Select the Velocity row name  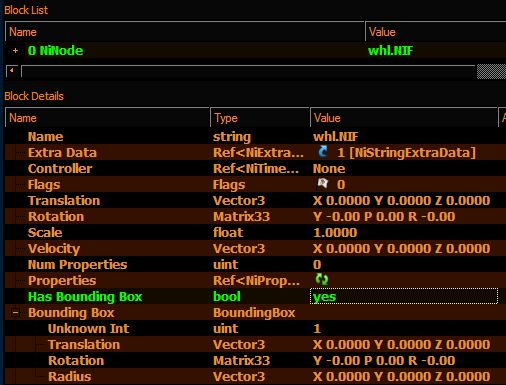point(54,249)
